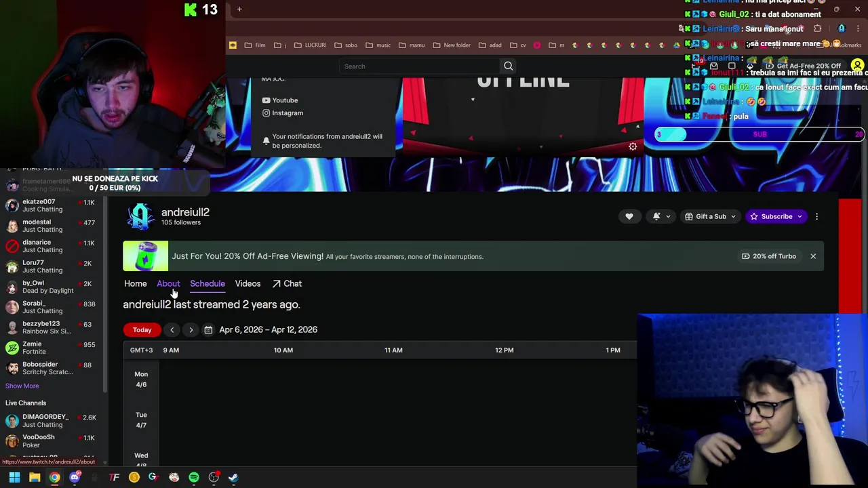
Task: Open the mamu bookmarks folder
Action: pyautogui.click(x=412, y=45)
